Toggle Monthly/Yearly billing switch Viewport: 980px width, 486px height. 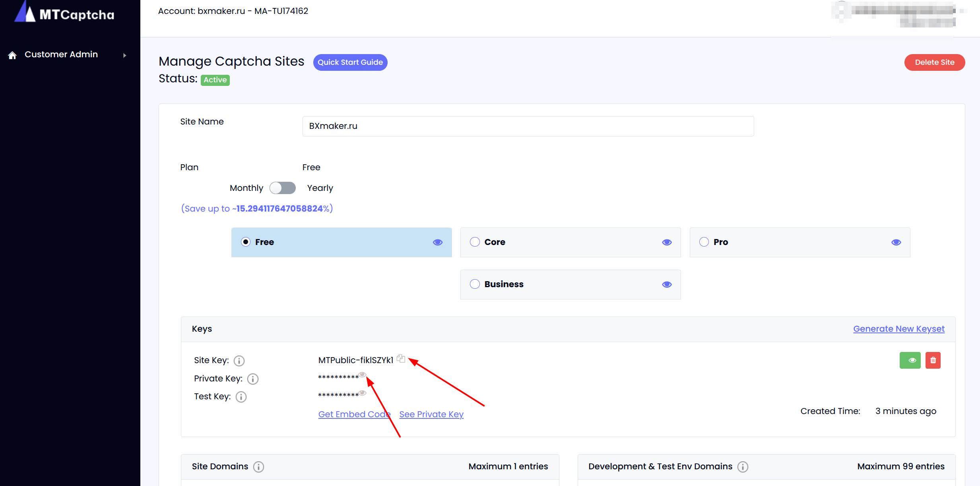283,188
